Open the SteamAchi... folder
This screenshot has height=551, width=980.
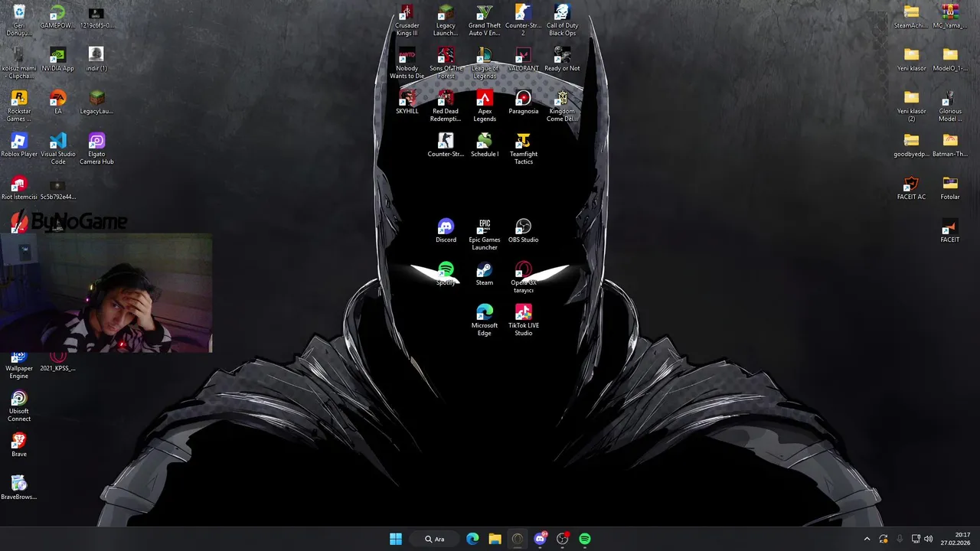click(x=911, y=16)
